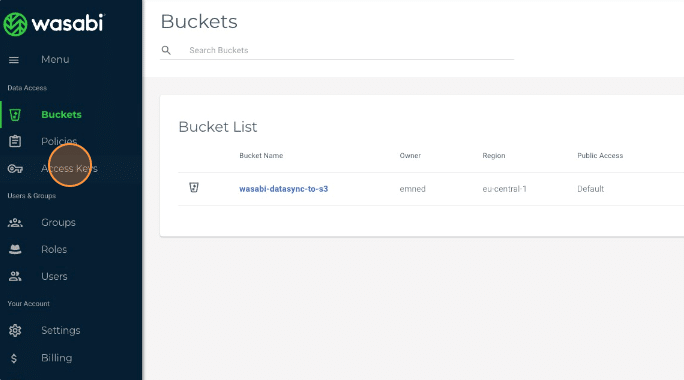The width and height of the screenshot is (684, 380).
Task: Go to Access Keys menu item
Action: click(69, 168)
